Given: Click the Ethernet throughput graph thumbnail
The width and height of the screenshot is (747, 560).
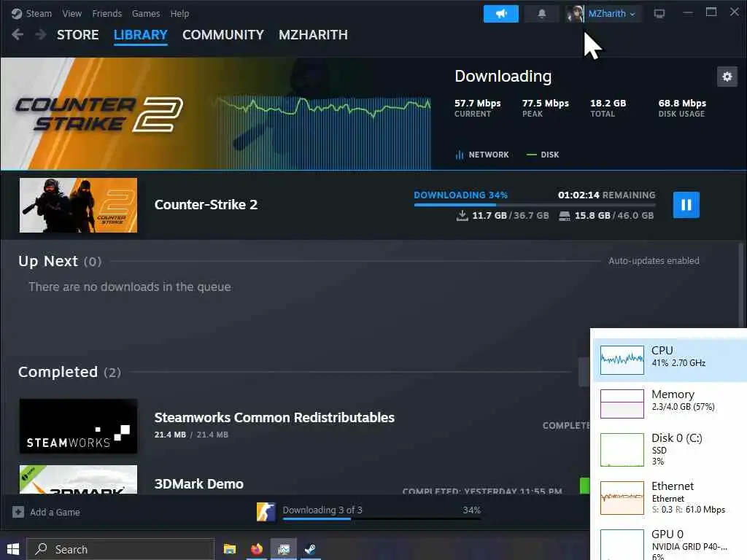Looking at the screenshot, I should [622, 497].
